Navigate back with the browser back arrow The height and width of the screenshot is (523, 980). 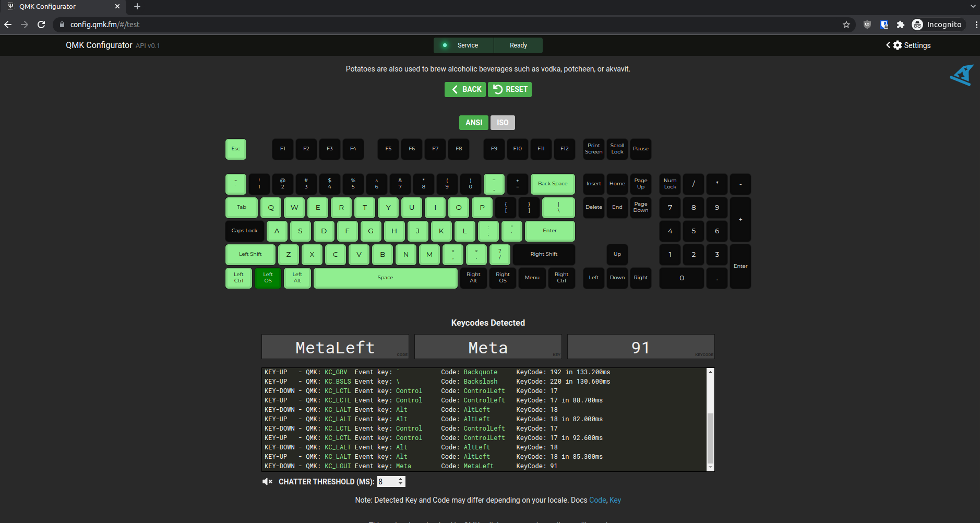pos(8,25)
